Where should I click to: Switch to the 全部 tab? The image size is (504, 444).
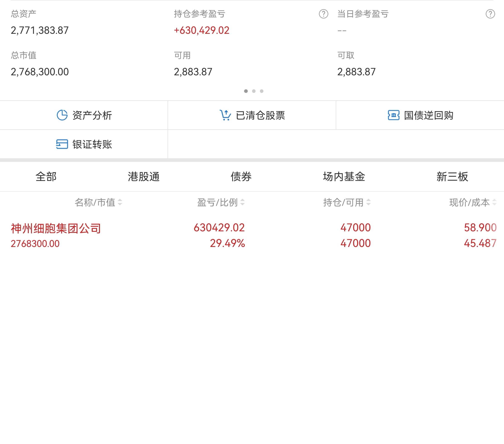46,177
